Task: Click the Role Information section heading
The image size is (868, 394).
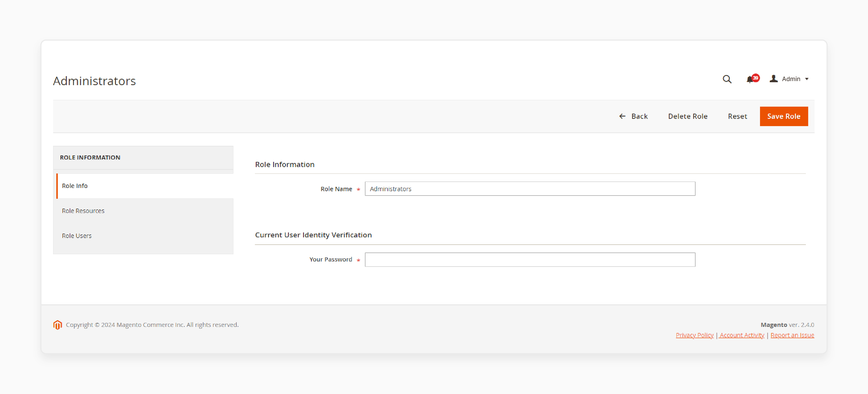Action: pos(284,164)
